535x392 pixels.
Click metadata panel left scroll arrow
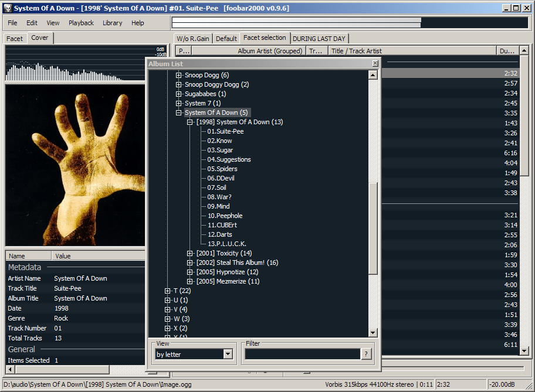[10, 369]
